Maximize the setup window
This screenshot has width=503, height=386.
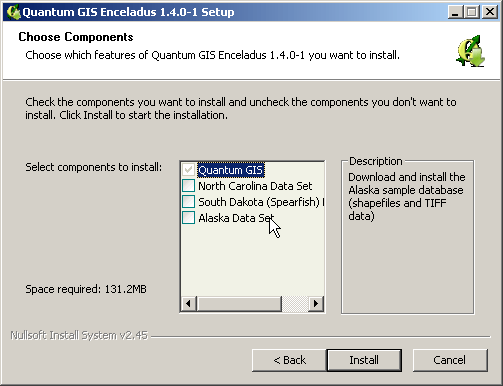472,12
